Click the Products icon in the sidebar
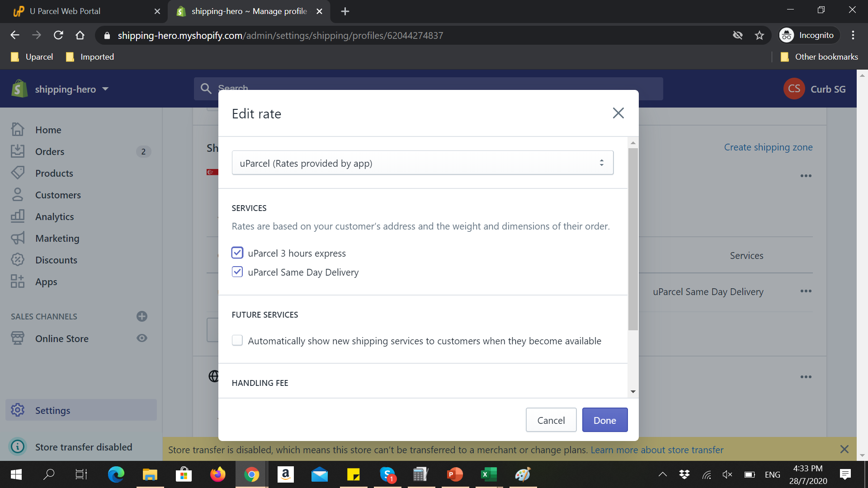868x488 pixels. click(x=18, y=173)
